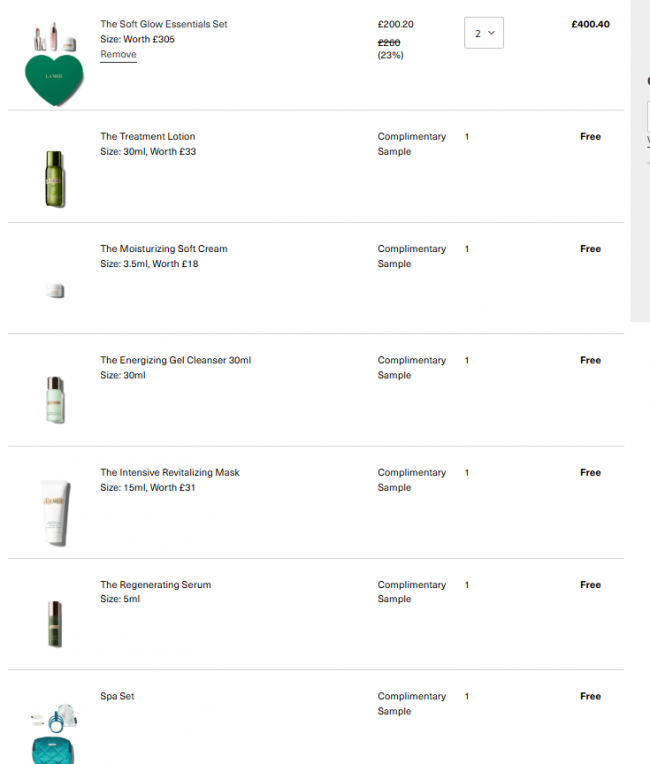650x764 pixels.
Task: Click The Regenerating Serum bottle image
Action: 54,623
